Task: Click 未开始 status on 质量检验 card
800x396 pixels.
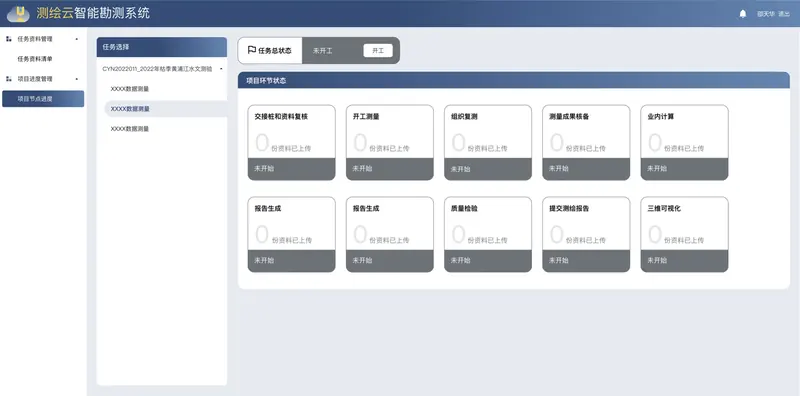Action: (x=460, y=260)
